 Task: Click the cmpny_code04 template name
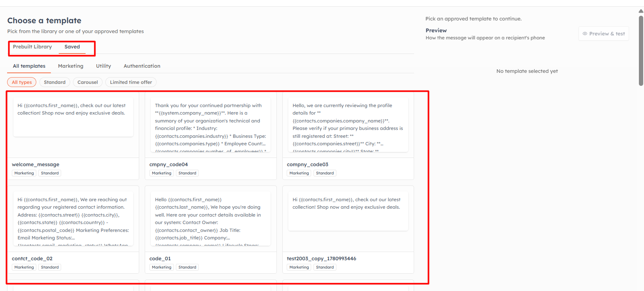coord(168,165)
